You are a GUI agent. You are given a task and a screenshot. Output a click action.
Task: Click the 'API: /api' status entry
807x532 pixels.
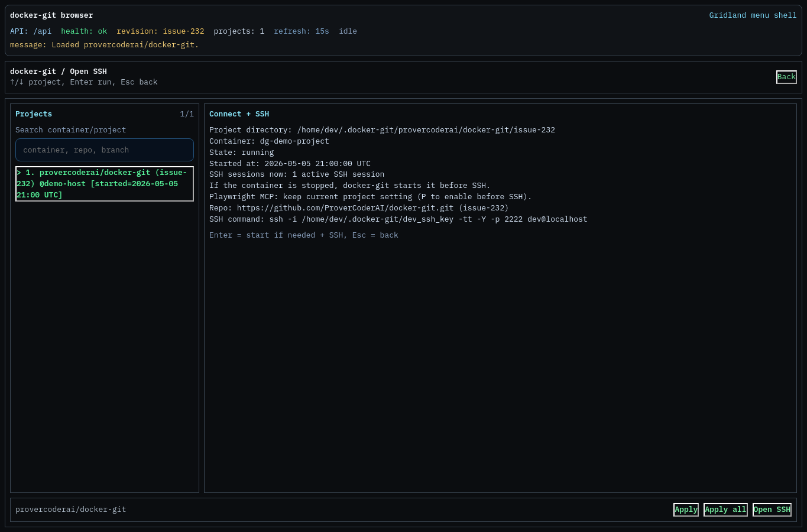(x=31, y=31)
